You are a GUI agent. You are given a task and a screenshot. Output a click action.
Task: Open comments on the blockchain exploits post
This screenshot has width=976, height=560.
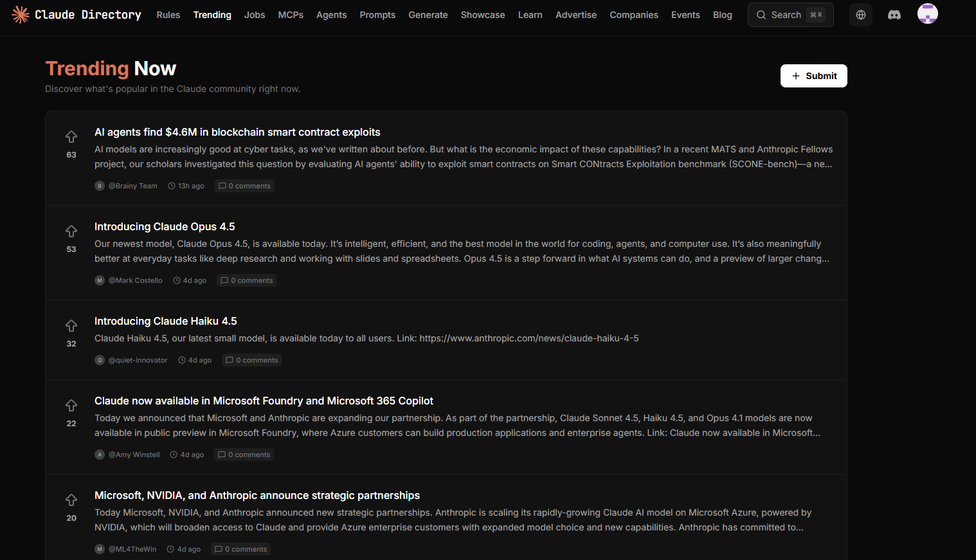click(244, 186)
